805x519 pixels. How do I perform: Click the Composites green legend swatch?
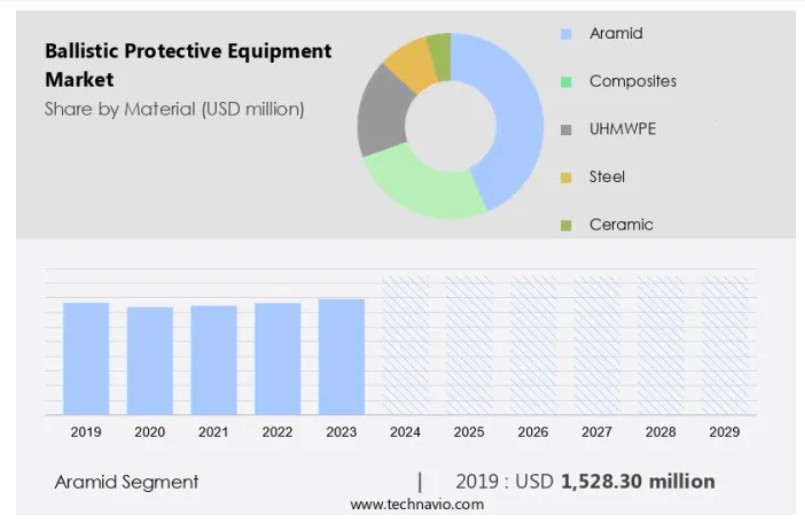point(566,82)
